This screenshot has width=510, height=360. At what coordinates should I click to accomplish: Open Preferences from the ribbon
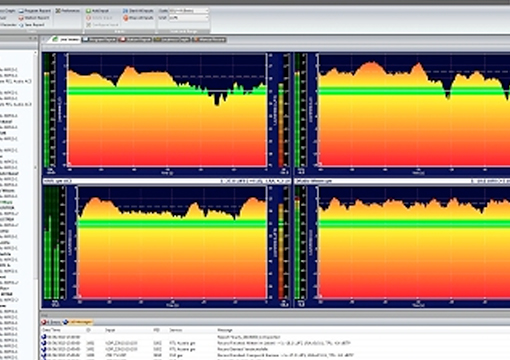(68, 11)
